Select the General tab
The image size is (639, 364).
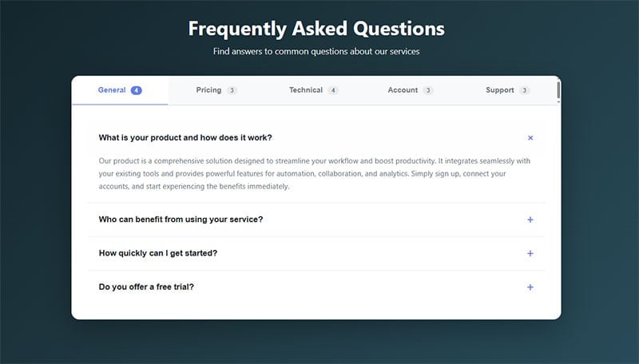112,90
